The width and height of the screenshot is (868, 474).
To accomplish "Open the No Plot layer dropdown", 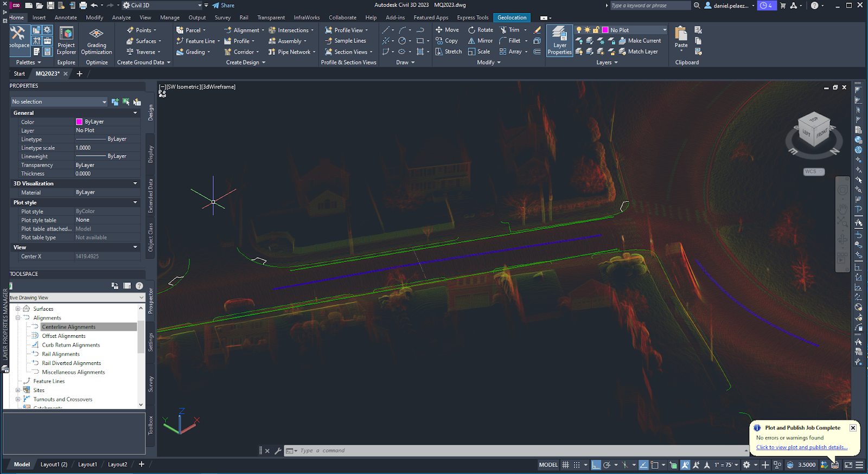I will 665,30.
